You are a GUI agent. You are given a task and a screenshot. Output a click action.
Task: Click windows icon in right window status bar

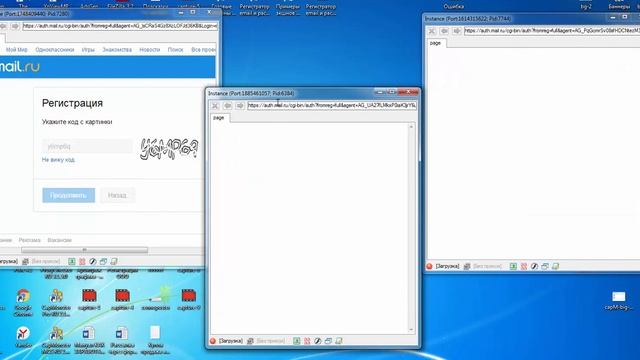[545, 266]
